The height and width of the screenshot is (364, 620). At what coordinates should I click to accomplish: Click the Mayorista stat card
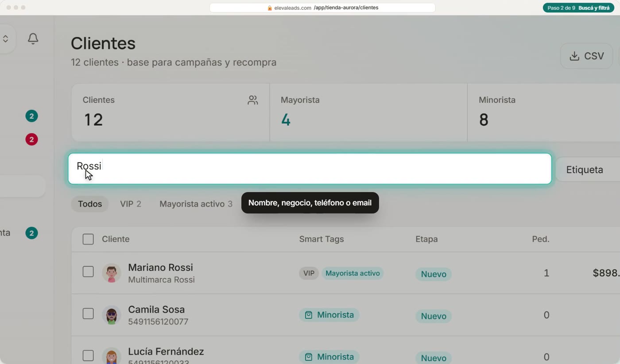tap(368, 112)
